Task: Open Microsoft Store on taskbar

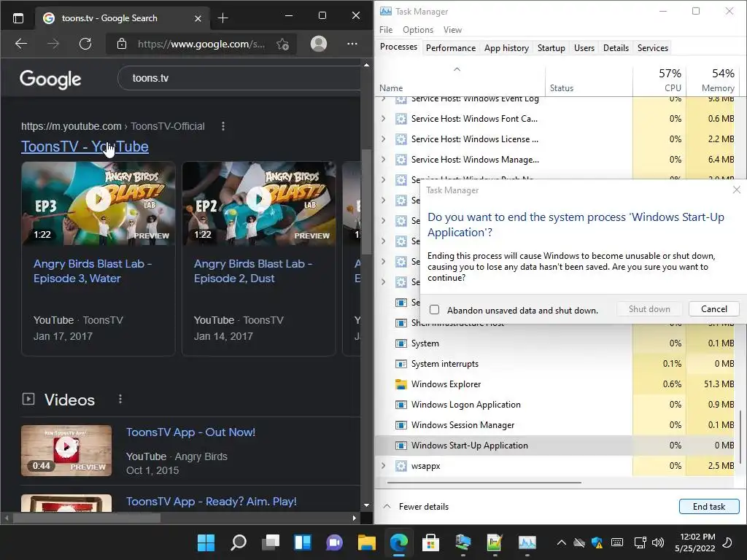Action: (430, 542)
